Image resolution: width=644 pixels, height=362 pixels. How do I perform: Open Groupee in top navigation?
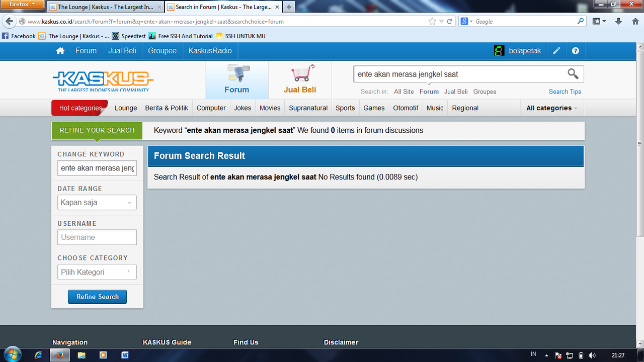tap(162, 51)
